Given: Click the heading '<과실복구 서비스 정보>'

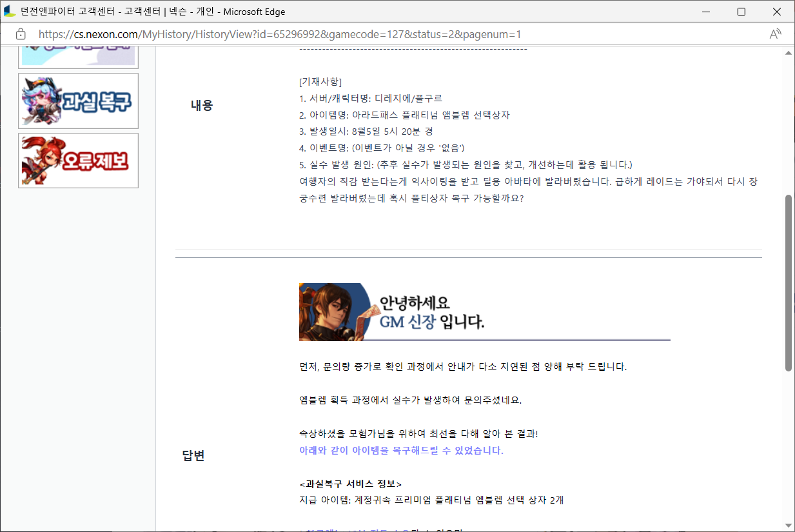Looking at the screenshot, I should point(351,484).
